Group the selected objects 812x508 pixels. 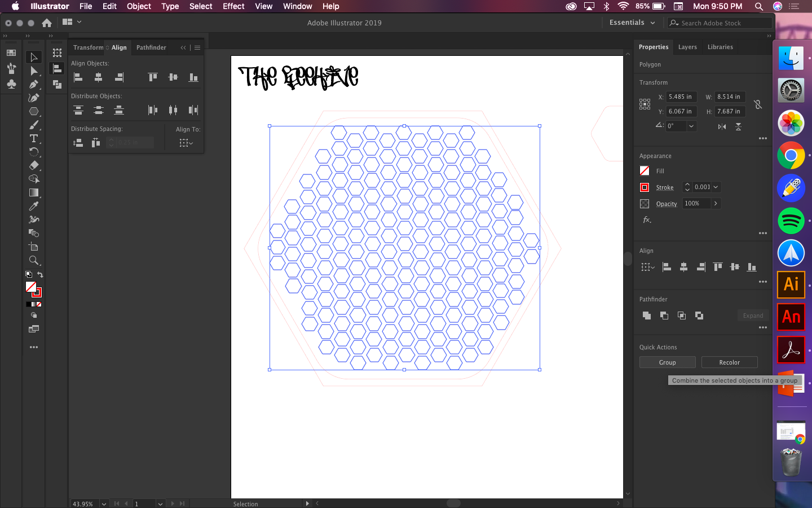click(x=667, y=362)
